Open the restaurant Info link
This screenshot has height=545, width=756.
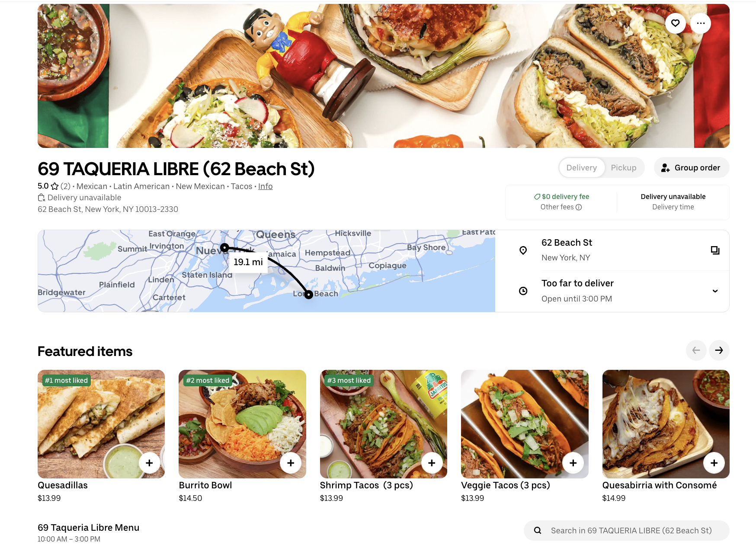[266, 186]
